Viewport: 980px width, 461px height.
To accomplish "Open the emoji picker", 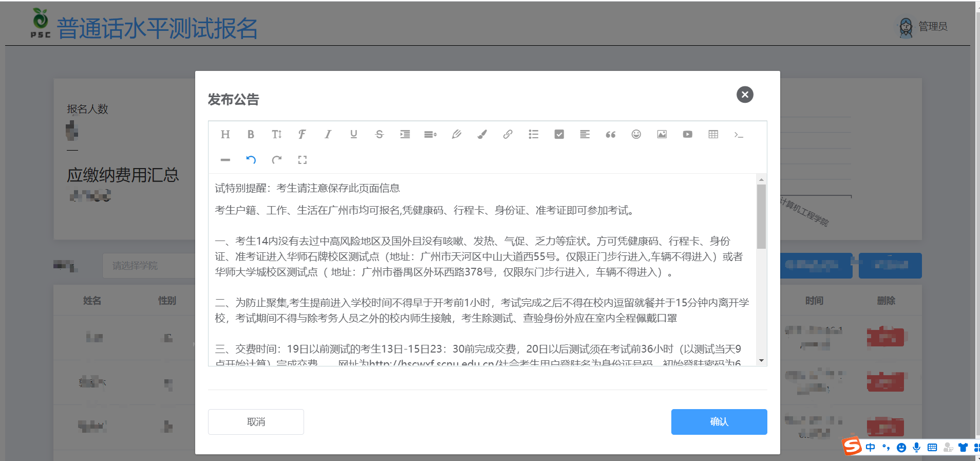I will point(636,134).
